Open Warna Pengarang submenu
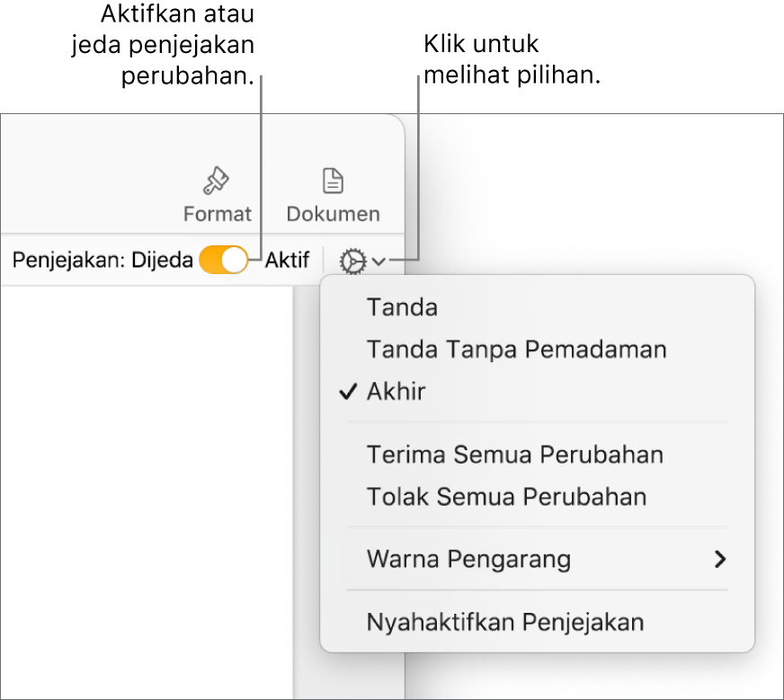Viewport: 784px width, 700px height. [x=537, y=559]
